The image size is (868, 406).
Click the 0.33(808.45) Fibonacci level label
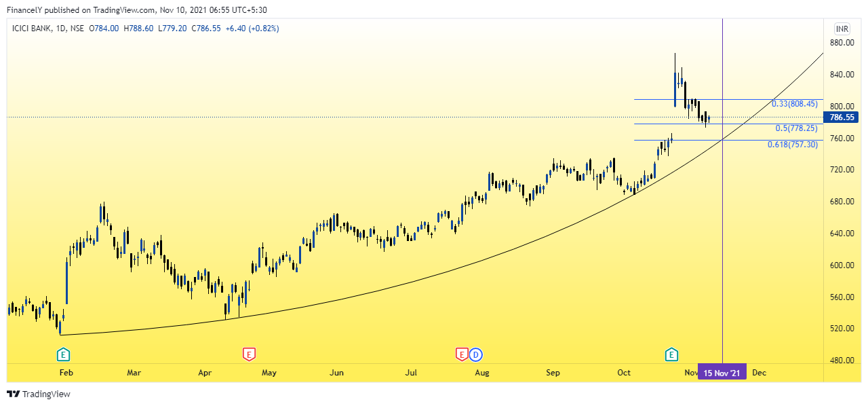795,105
